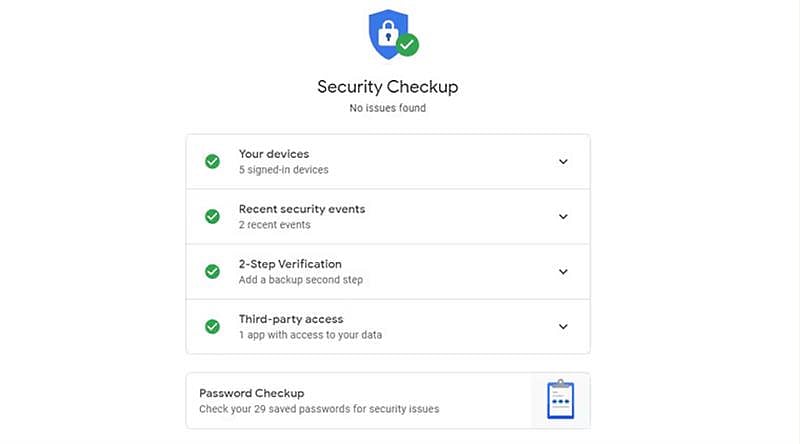Expand the Third-party access chevron

(x=563, y=326)
